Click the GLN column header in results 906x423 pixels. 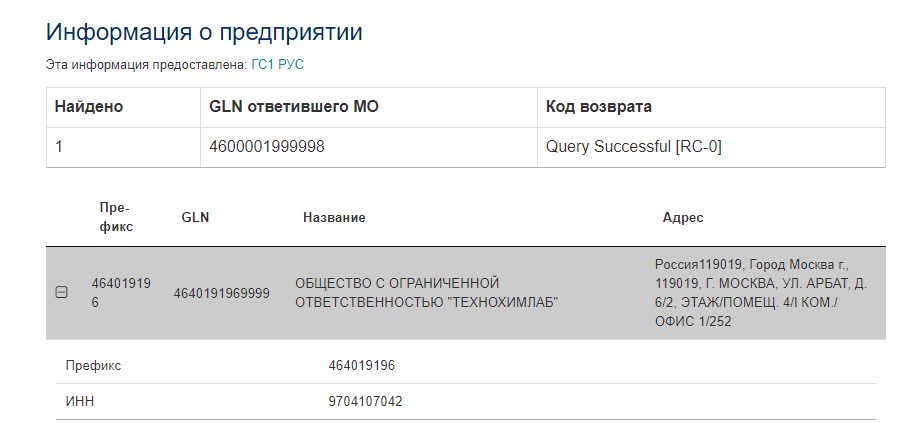coord(195,217)
